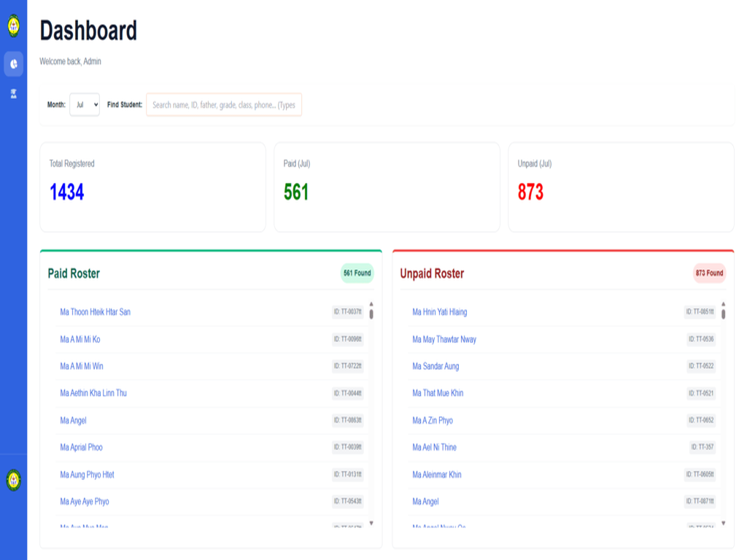Viewport: 747px width, 560px height.
Task: Click the Month: label
Action: point(56,105)
